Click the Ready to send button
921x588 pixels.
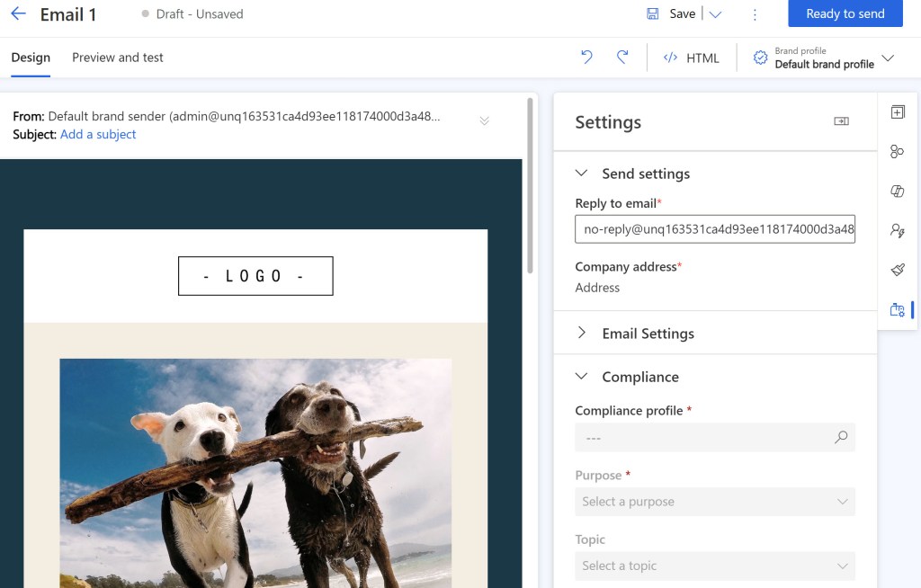845,13
